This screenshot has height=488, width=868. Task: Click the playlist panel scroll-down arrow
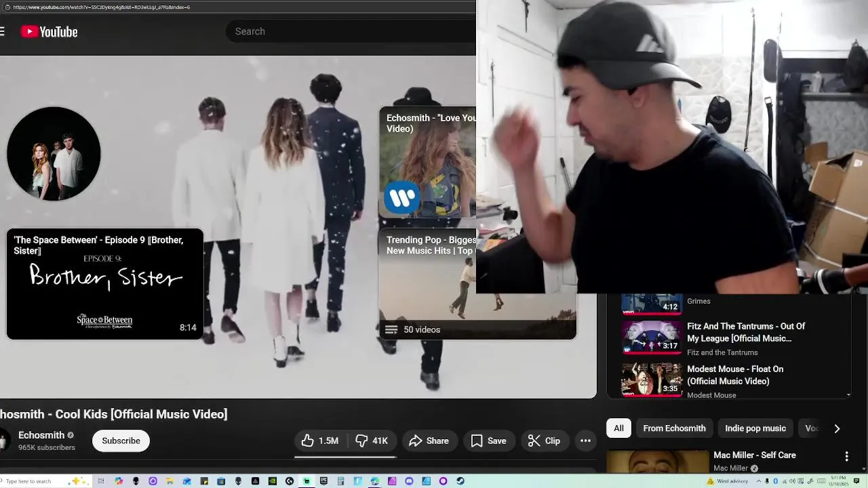(x=848, y=395)
